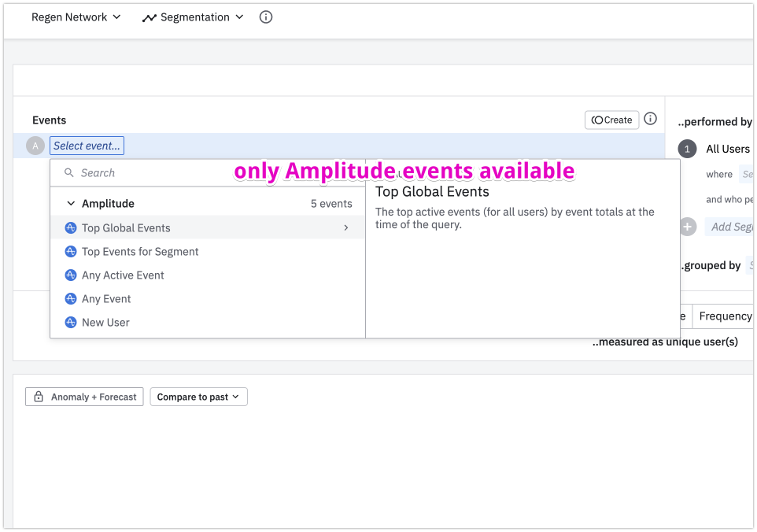757x532 pixels.
Task: Click the info icon beside Create
Action: pyautogui.click(x=650, y=119)
